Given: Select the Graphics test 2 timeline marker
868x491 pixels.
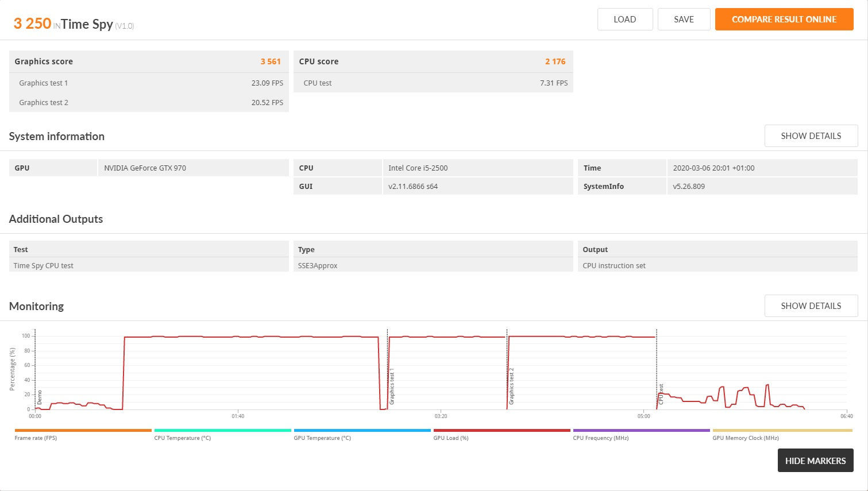Looking at the screenshot, I should 511,386.
